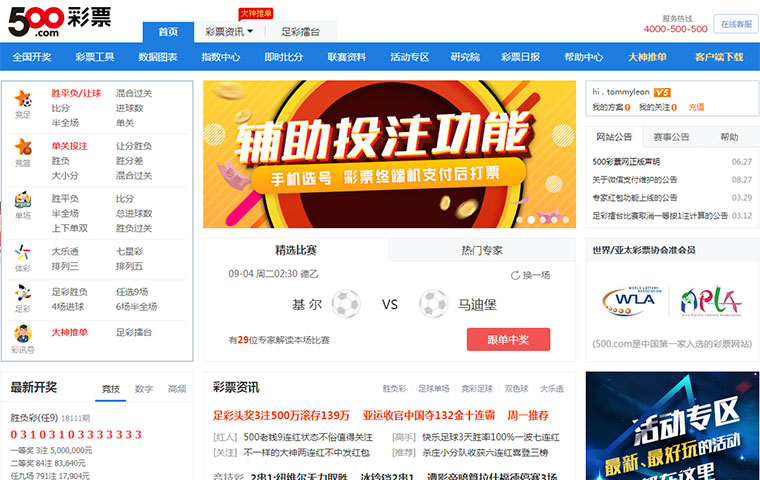Screen dimensions: 760x480
Task: Open the 七星彩 lottery link
Action: pos(129,251)
